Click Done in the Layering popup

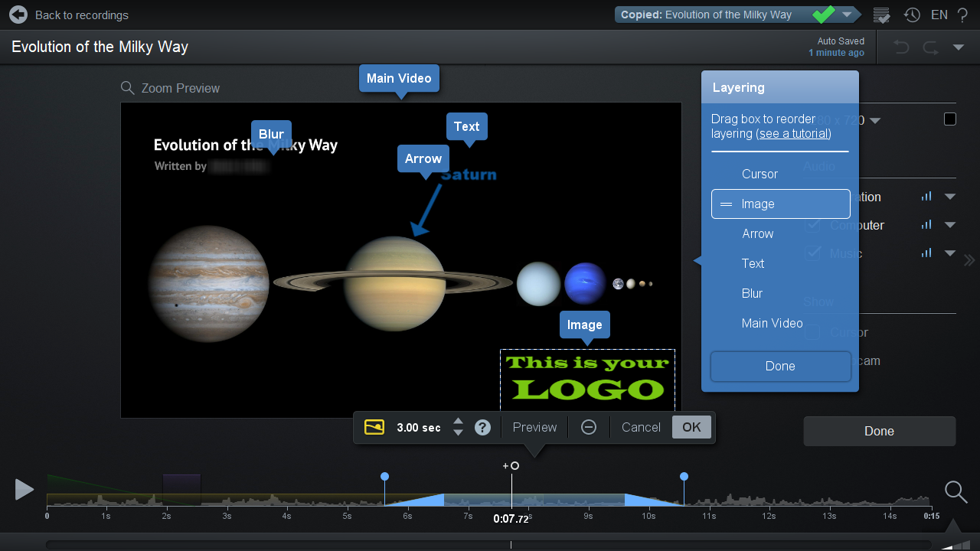(780, 366)
